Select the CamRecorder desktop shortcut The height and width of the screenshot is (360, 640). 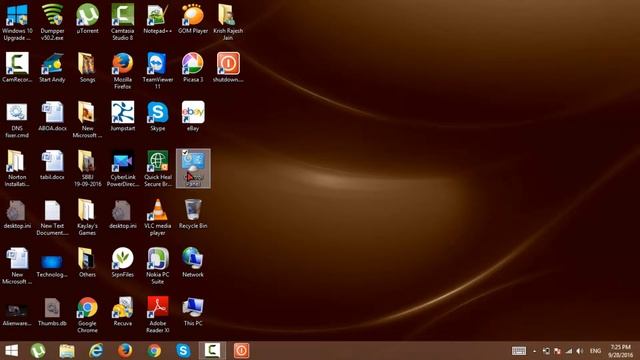tap(17, 67)
